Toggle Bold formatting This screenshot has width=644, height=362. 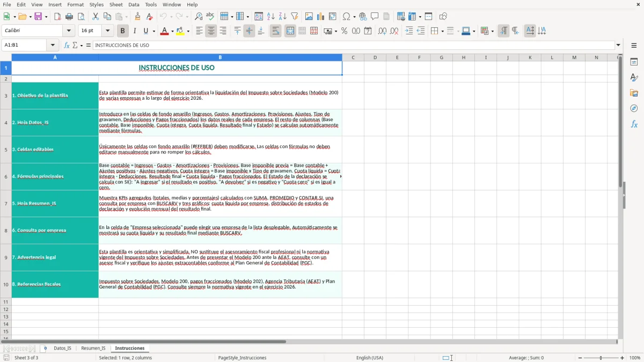(x=122, y=31)
